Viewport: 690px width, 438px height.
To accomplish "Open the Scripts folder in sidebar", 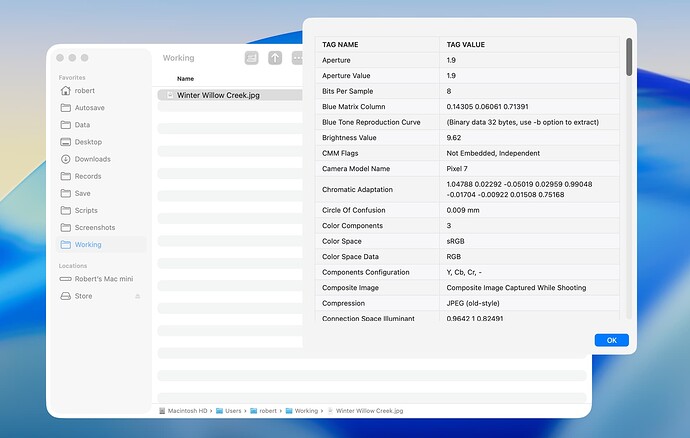I will tap(101, 211).
